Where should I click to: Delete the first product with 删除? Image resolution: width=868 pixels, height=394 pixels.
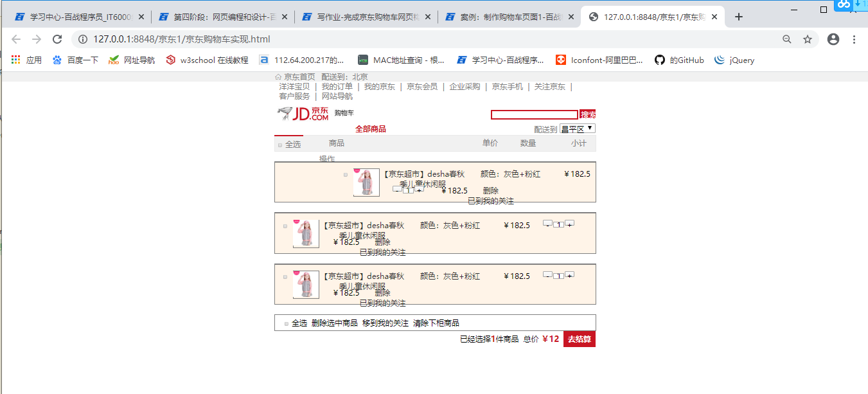tap(491, 190)
